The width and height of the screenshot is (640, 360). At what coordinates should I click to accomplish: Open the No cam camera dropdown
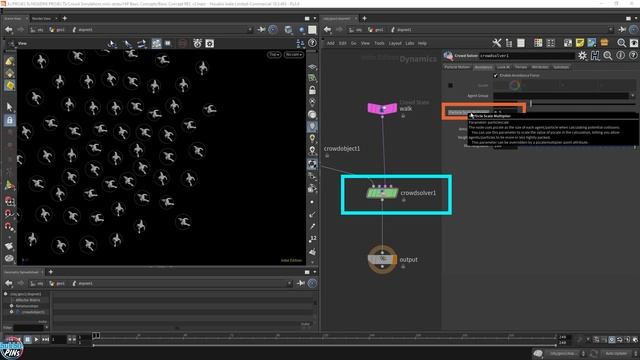point(294,55)
